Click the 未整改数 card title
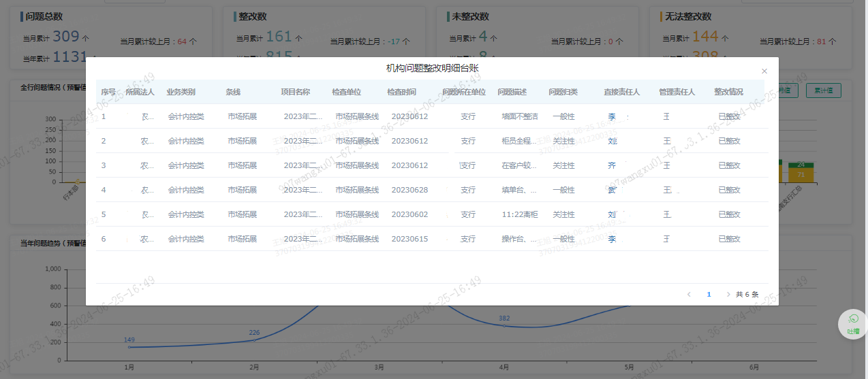The width and height of the screenshot is (868, 379). [470, 16]
